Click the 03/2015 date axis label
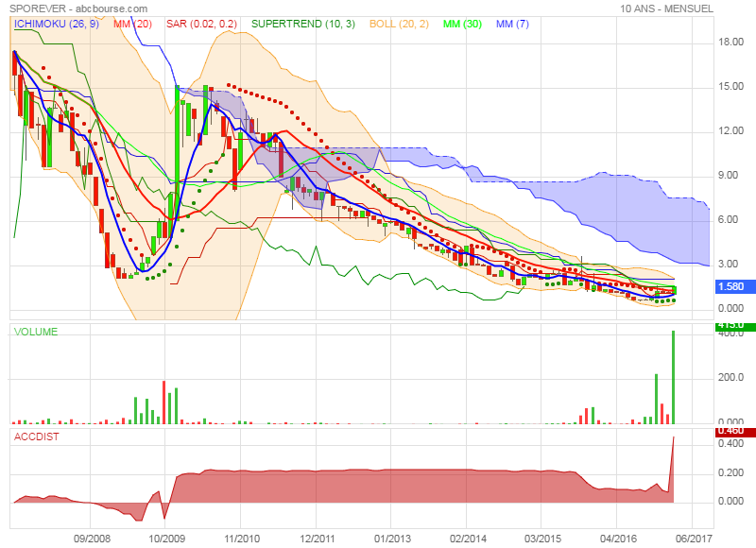Image resolution: width=756 pixels, height=548 pixels. tap(542, 539)
